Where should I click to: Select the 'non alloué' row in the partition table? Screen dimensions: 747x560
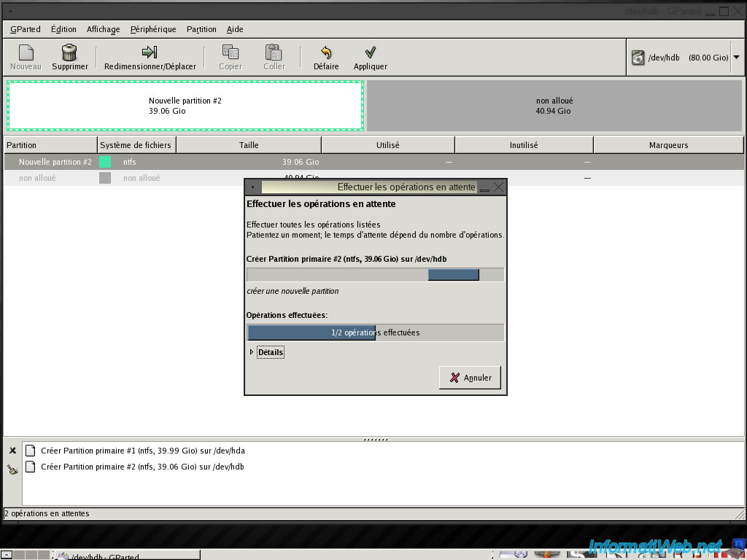click(x=373, y=178)
